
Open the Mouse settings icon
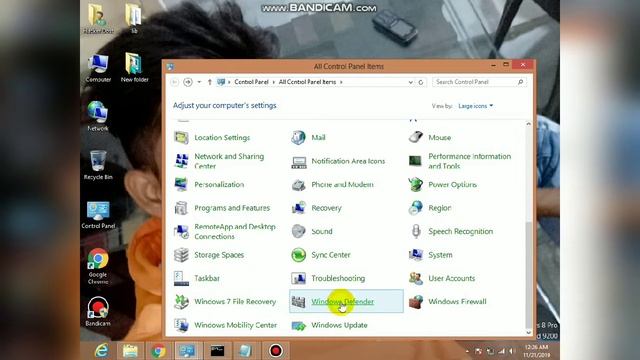[416, 138]
